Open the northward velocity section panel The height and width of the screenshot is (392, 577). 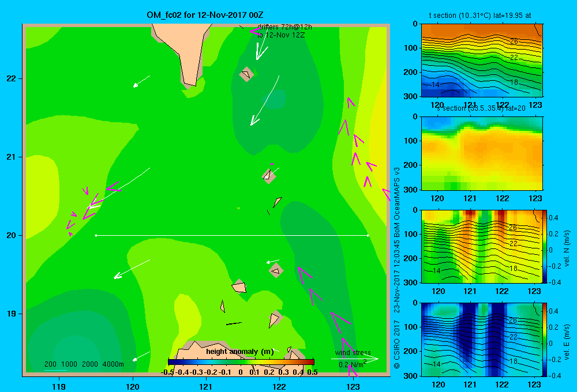coord(482,246)
